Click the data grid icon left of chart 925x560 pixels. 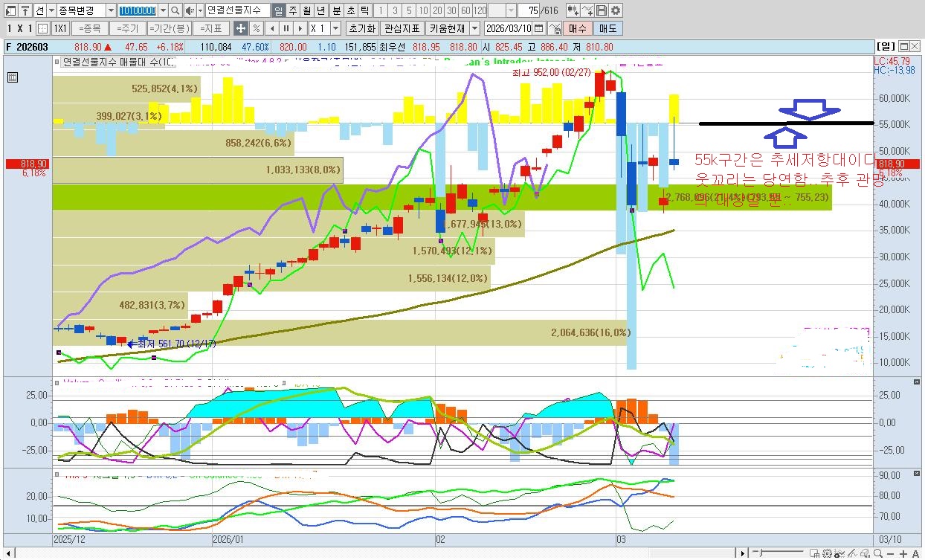12,77
